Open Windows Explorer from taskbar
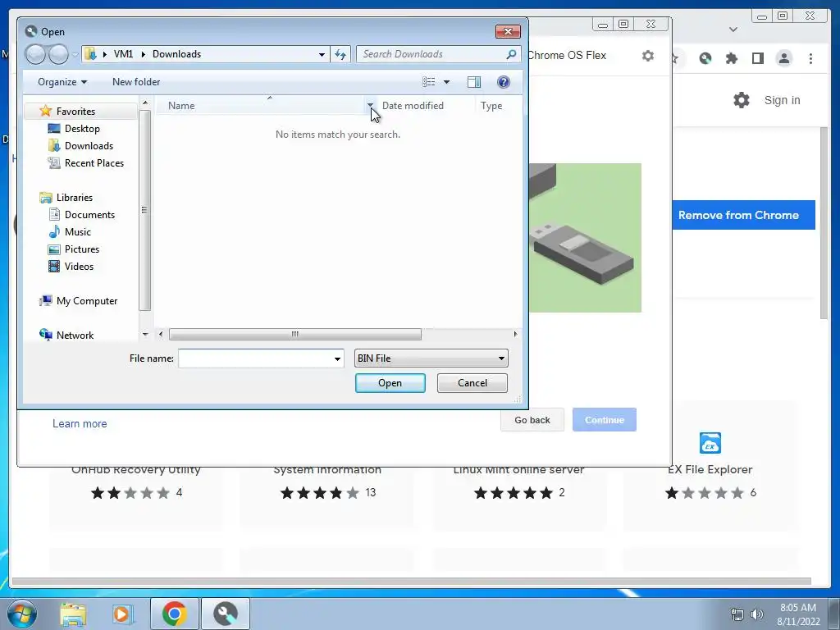Image resolution: width=840 pixels, height=630 pixels. (73, 614)
